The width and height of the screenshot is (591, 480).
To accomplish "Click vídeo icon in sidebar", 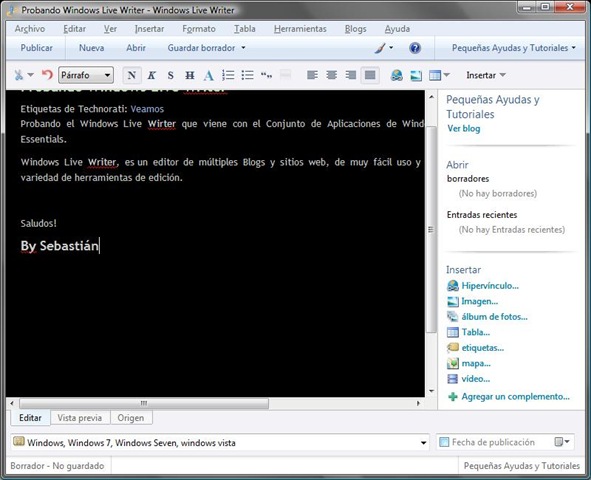I will (452, 379).
